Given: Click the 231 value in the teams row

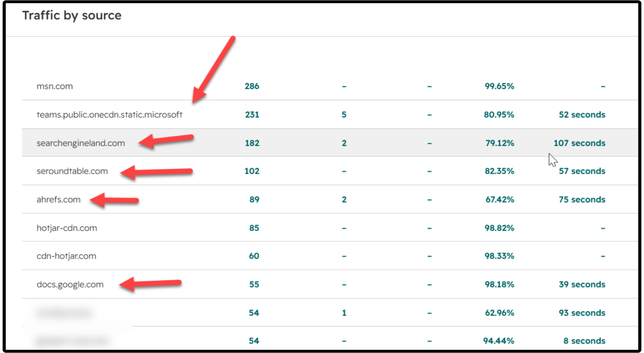Looking at the screenshot, I should (x=252, y=115).
